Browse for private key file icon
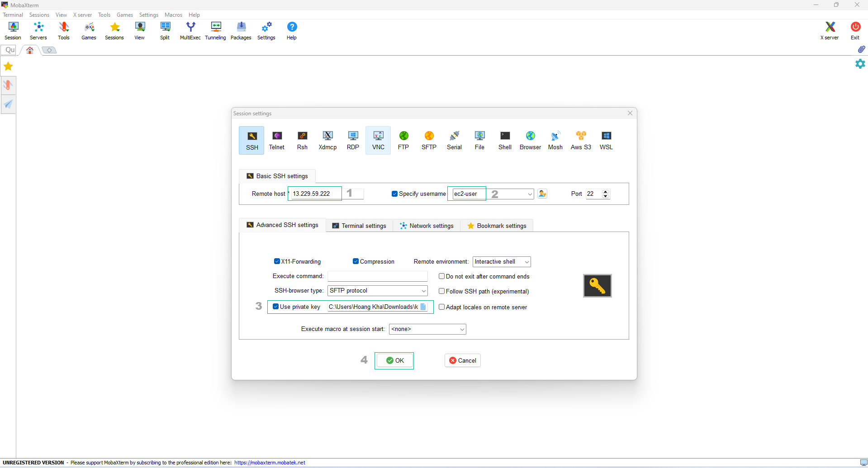 [x=423, y=307]
